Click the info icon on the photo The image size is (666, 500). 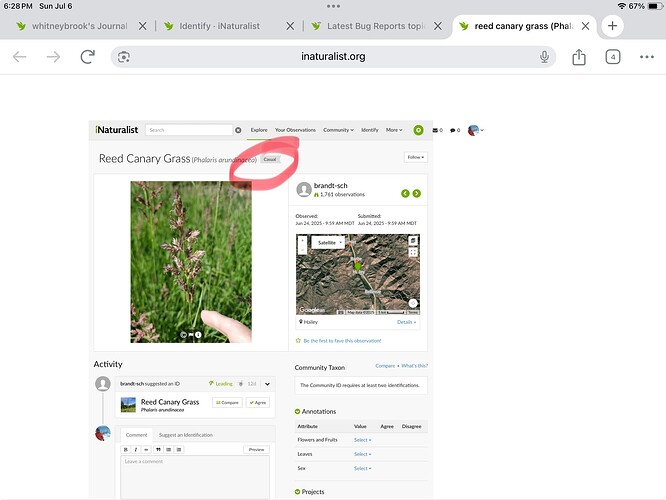point(198,335)
